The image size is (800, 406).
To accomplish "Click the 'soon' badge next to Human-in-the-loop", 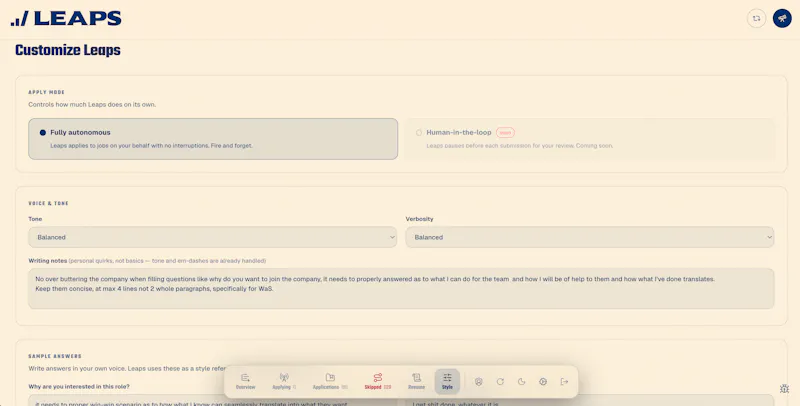I will pyautogui.click(x=505, y=133).
